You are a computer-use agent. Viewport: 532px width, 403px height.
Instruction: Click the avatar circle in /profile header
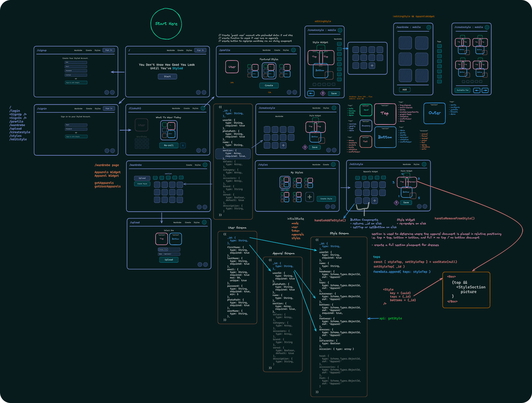pyautogui.click(x=293, y=50)
